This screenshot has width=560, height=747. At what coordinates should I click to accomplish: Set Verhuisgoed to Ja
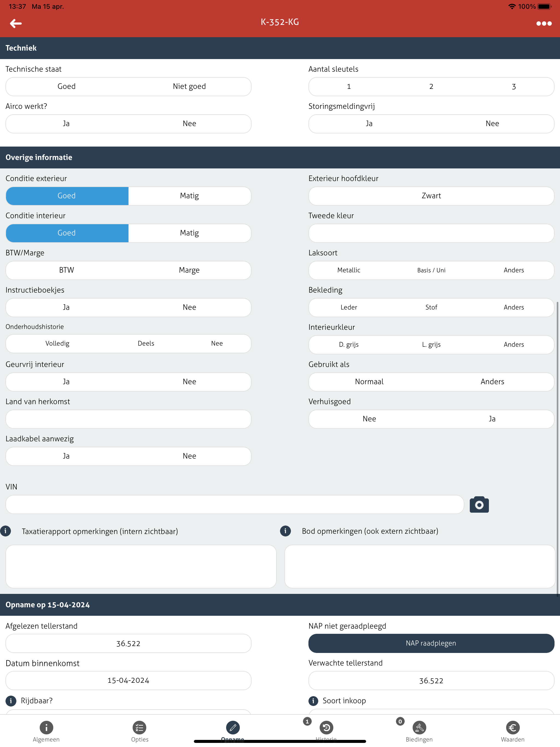(492, 419)
